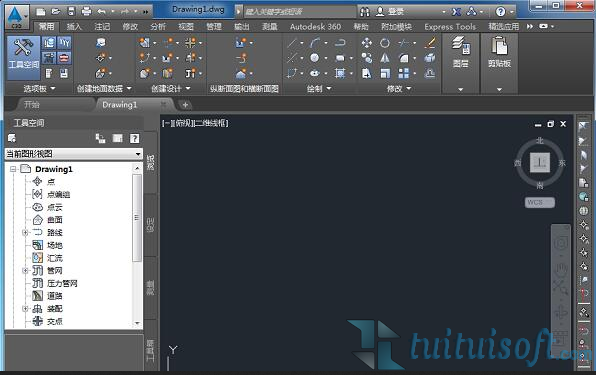Open the Express Tools ribbon tab
Viewport: 596px width, 375px height.
tap(450, 27)
